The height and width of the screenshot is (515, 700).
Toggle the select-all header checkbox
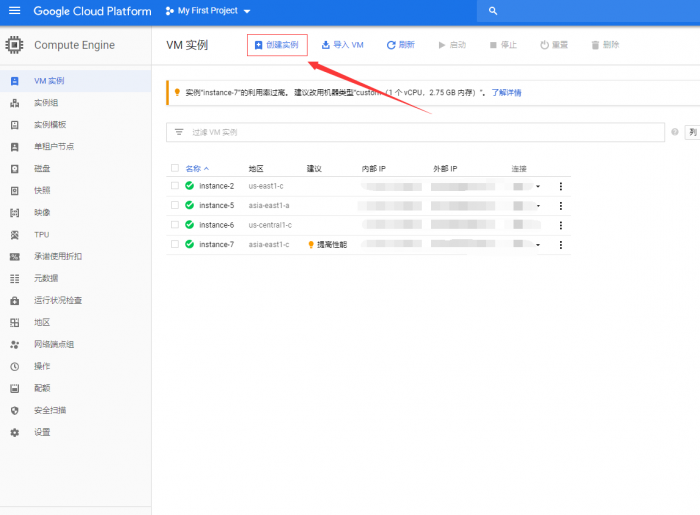coord(175,169)
